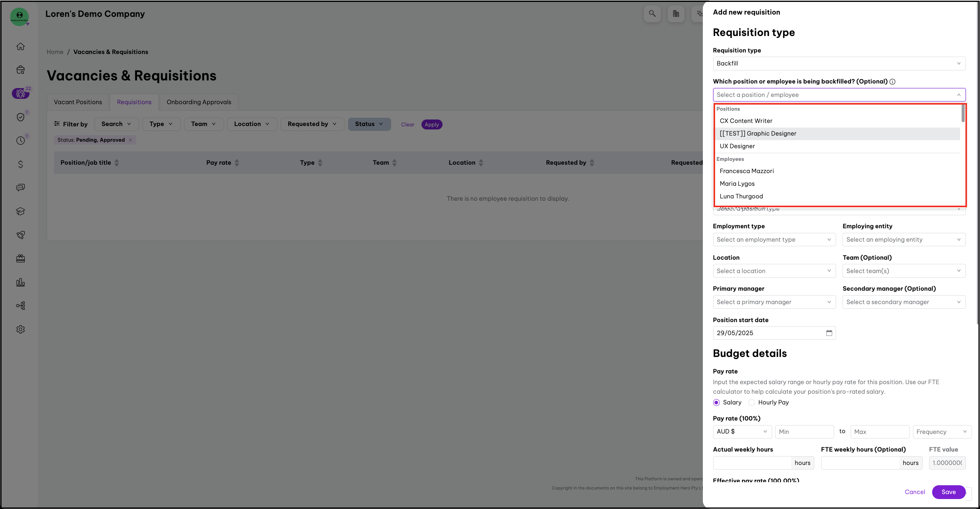Click the Min pay rate input field
The image size is (980, 509).
point(804,432)
